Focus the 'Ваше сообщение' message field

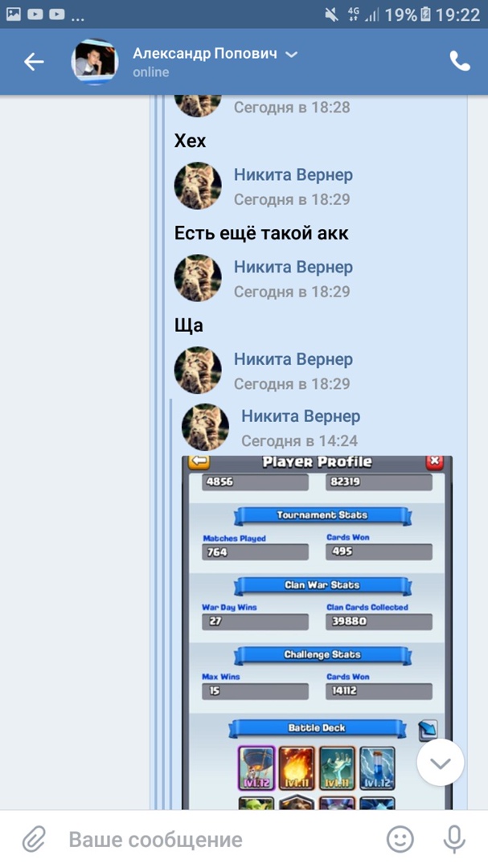(x=222, y=840)
